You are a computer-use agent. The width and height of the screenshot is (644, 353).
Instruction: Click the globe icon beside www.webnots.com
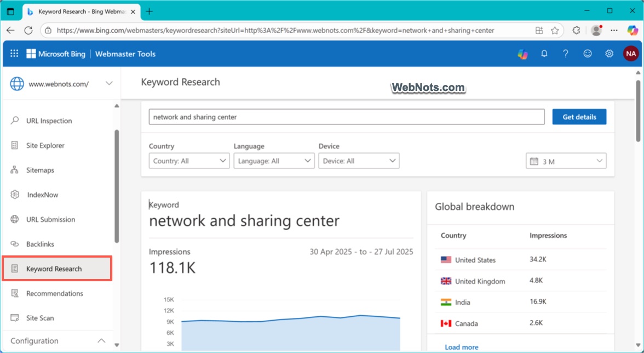pyautogui.click(x=18, y=83)
